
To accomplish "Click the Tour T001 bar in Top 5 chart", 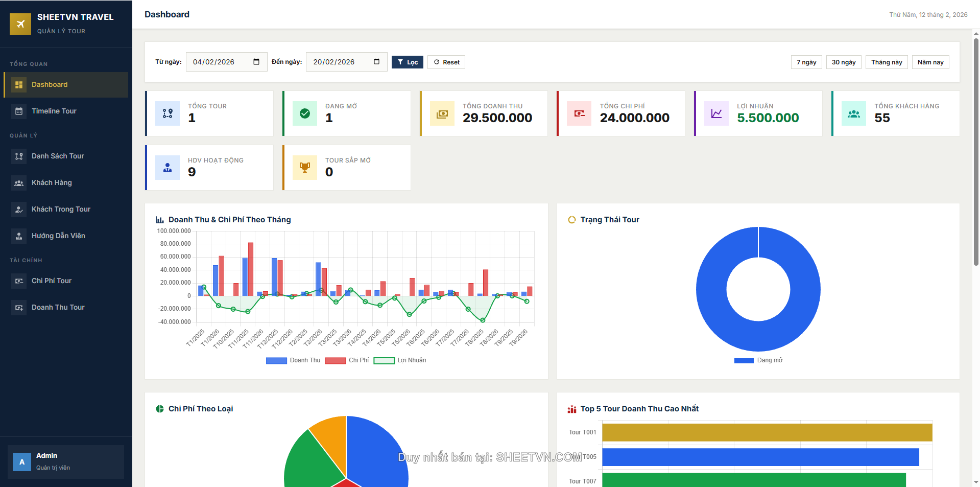I will pyautogui.click(x=766, y=432).
